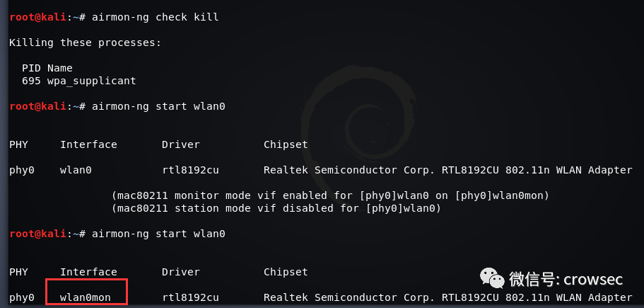The height and width of the screenshot is (308, 644).
Task: Click the 'Killing these processes:' line
Action: point(85,42)
